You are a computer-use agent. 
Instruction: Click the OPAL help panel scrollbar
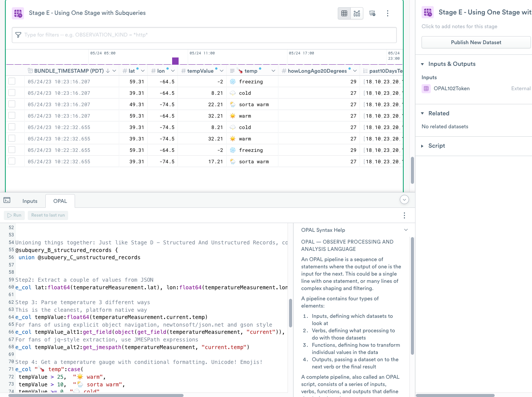click(x=412, y=296)
